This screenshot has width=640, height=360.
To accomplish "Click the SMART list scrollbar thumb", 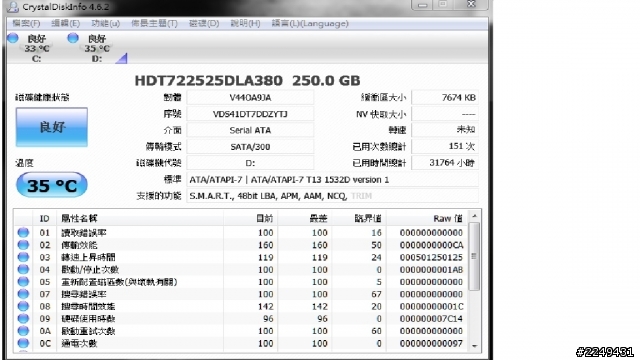I will 474,256.
